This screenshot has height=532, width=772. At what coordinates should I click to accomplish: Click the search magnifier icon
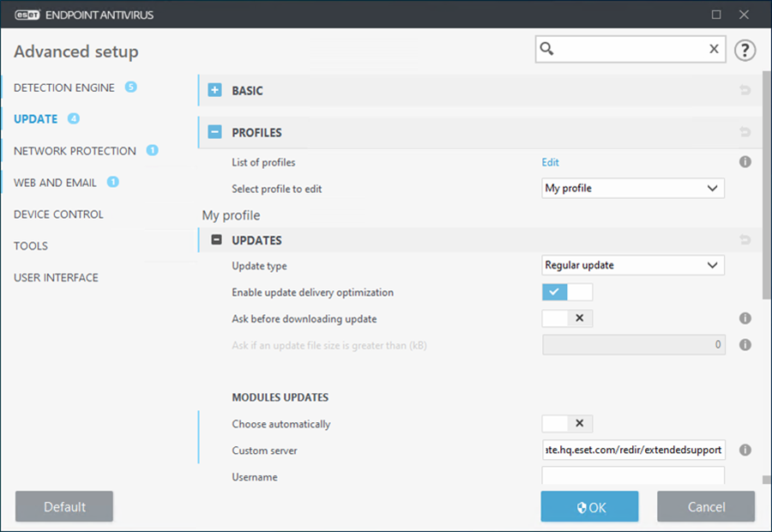pyautogui.click(x=549, y=49)
